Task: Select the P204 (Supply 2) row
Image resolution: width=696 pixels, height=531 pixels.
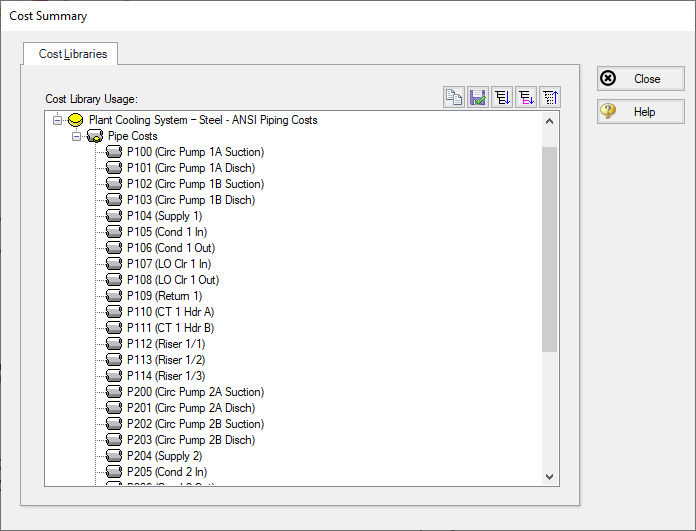Action: 164,456
